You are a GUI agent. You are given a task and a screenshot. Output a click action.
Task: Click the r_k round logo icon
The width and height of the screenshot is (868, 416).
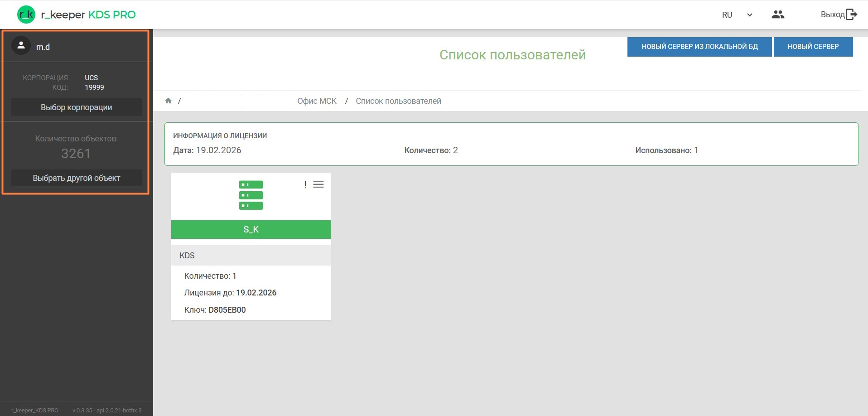26,15
